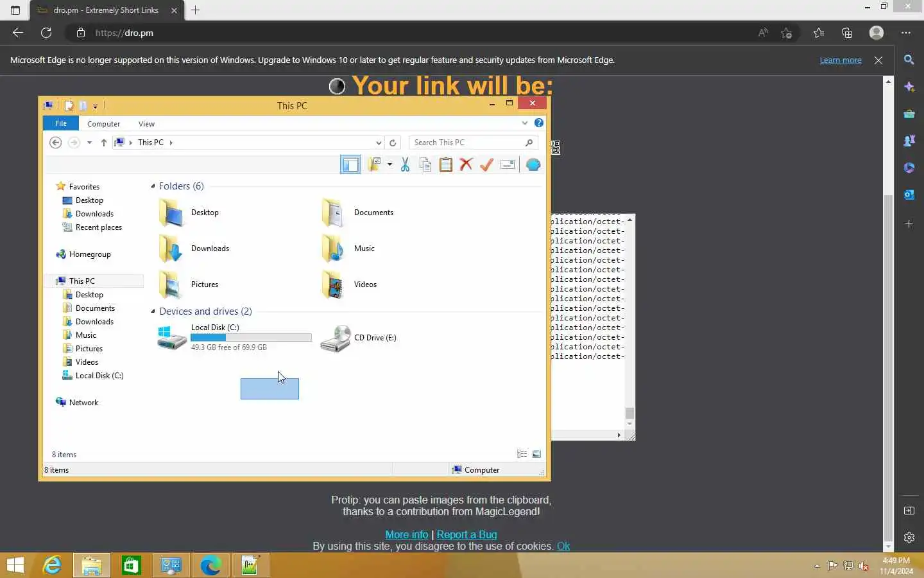Open Outlook in Edge sidebar
924x578 pixels.
pos(909,195)
